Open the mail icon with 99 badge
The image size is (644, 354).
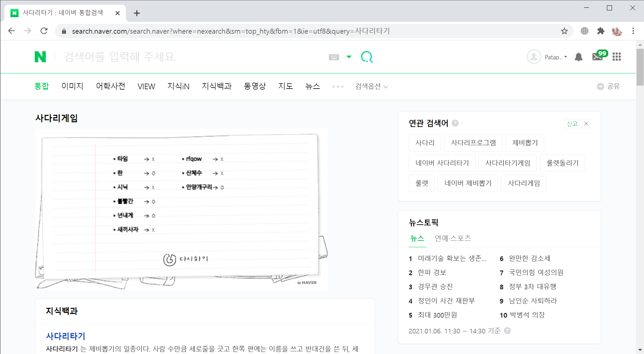click(599, 56)
